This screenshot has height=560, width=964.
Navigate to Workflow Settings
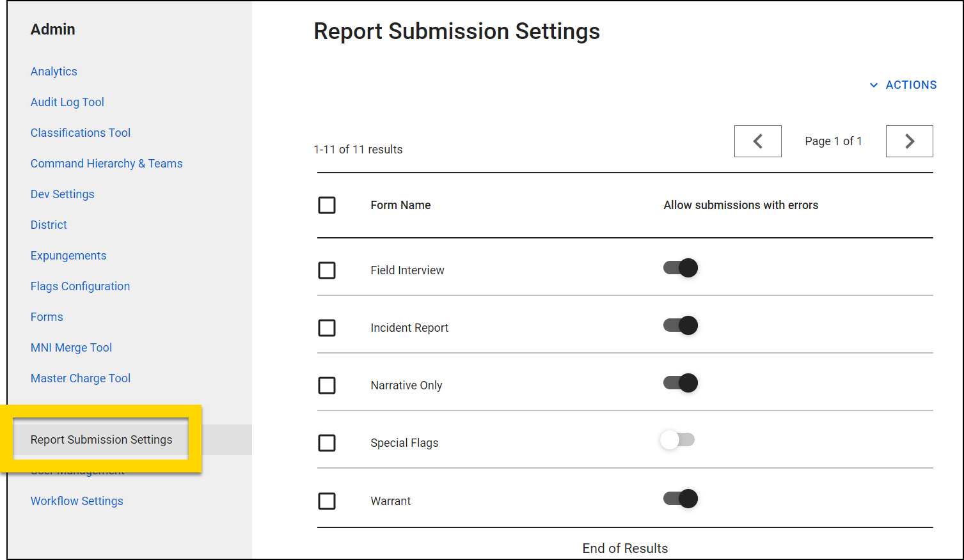click(x=77, y=501)
